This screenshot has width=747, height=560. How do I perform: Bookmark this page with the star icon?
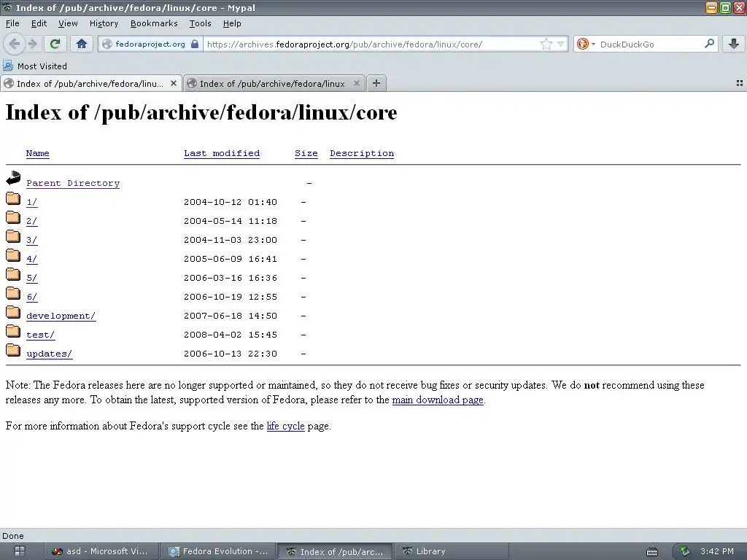546,44
